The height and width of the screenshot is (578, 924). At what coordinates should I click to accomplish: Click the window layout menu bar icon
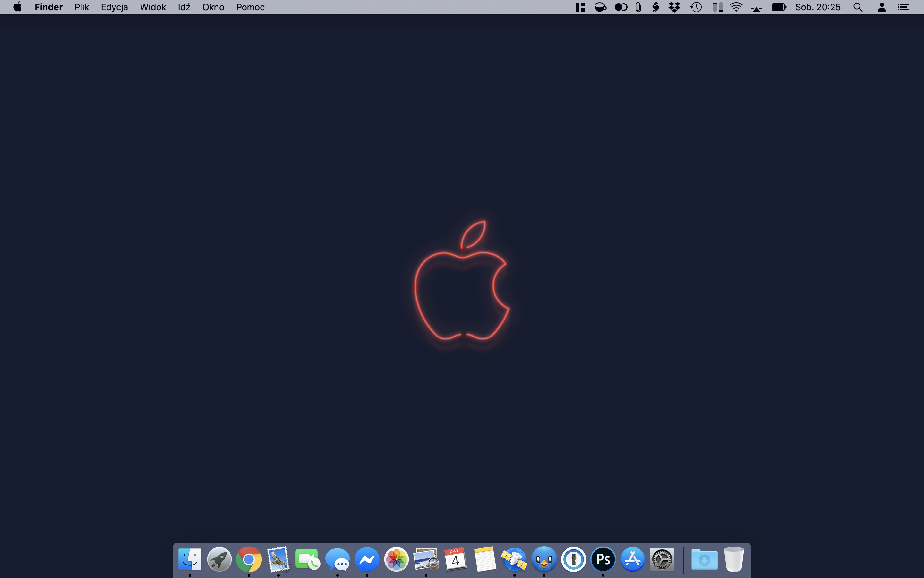580,7
